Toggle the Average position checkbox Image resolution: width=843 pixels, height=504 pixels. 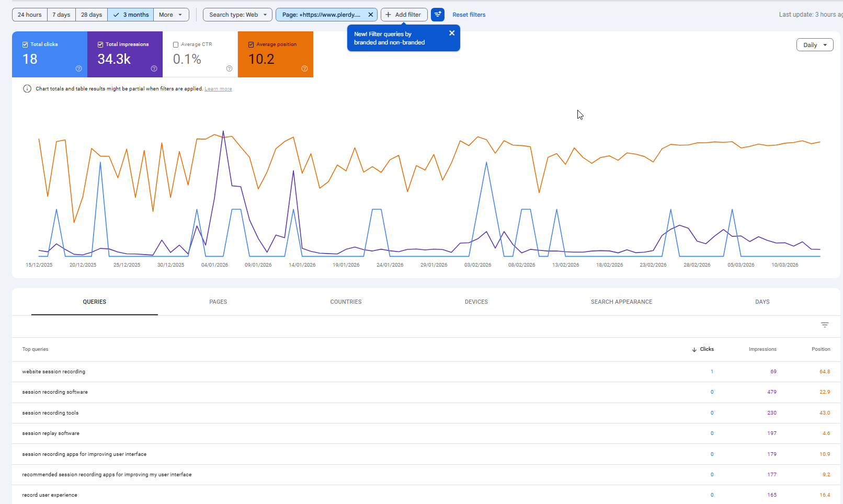(x=251, y=44)
